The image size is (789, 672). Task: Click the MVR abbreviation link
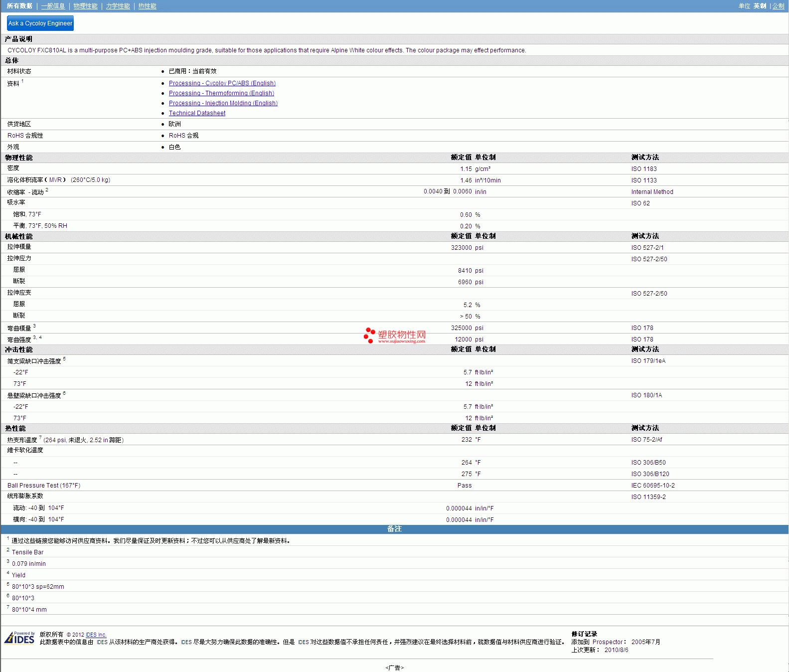coord(55,180)
